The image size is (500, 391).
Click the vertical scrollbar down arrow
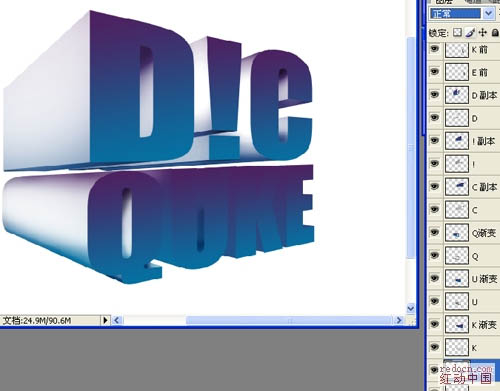click(x=411, y=308)
